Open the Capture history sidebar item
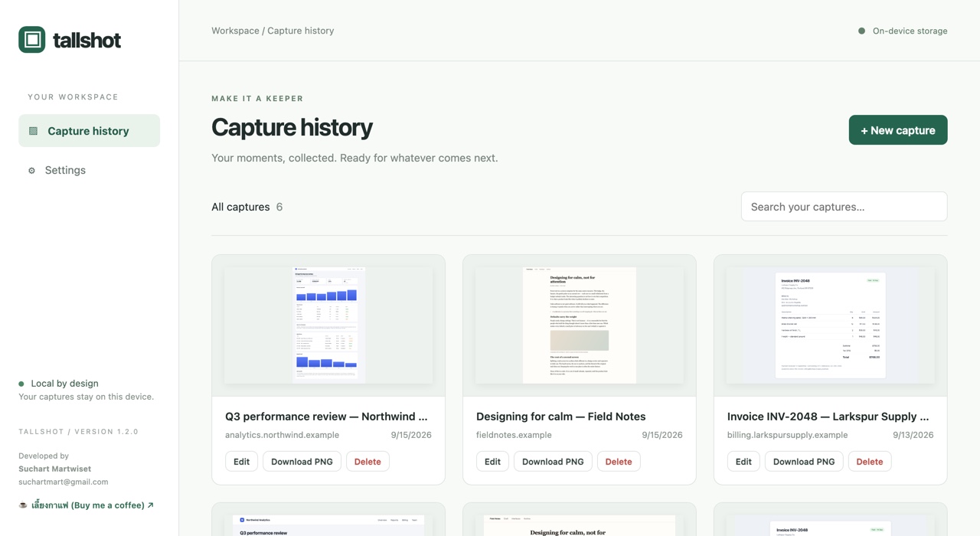Screen dimensions: 980x536 point(89,131)
